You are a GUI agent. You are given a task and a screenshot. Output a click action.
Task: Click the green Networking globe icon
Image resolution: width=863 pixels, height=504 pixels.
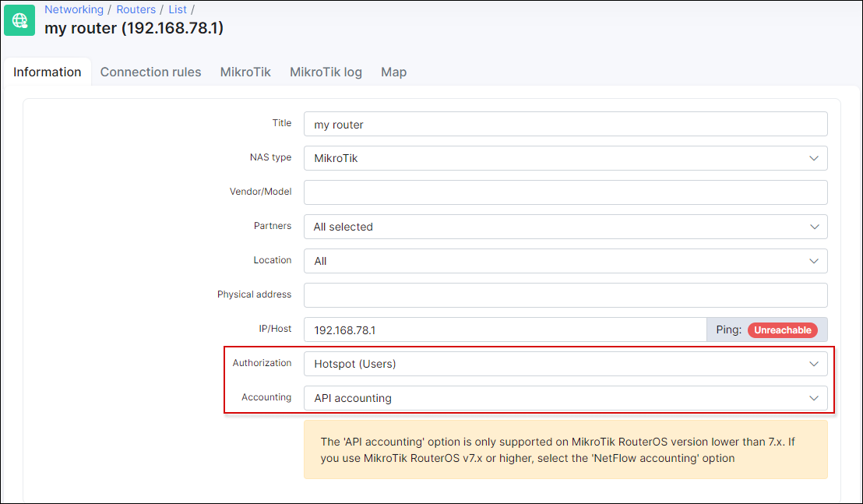(19, 19)
